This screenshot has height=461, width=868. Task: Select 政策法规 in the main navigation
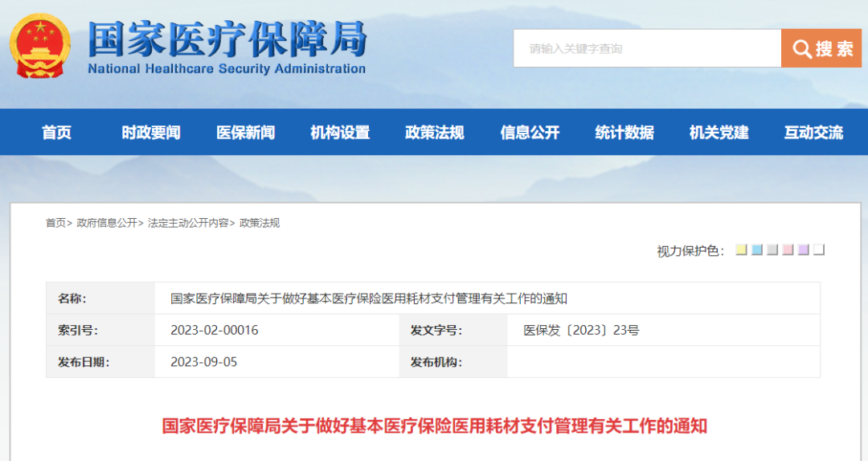(x=435, y=133)
